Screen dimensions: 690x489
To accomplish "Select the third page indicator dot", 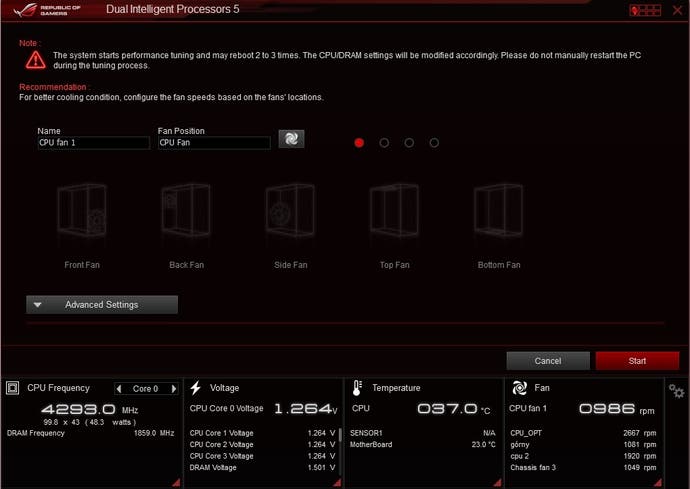I will (409, 143).
